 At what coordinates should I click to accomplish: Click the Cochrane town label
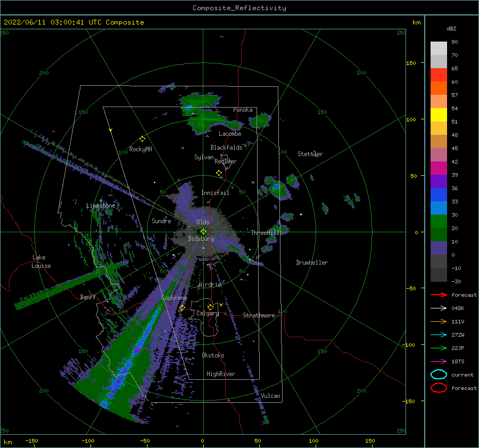click(174, 298)
